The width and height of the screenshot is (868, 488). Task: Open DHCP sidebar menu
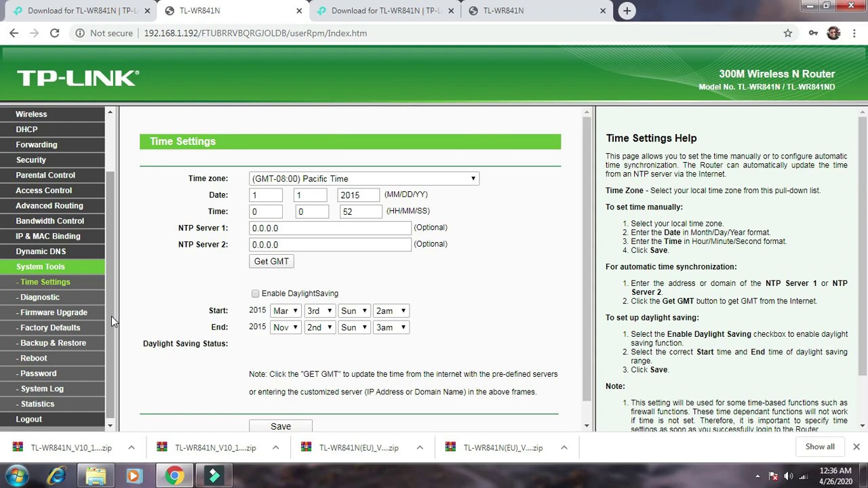coord(52,129)
